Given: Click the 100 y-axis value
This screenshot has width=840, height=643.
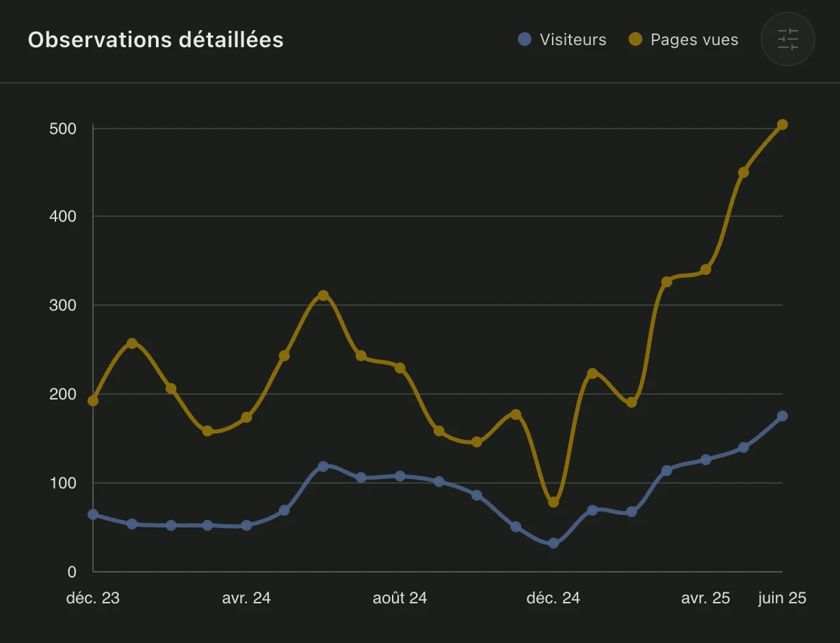Looking at the screenshot, I should coord(62,483).
